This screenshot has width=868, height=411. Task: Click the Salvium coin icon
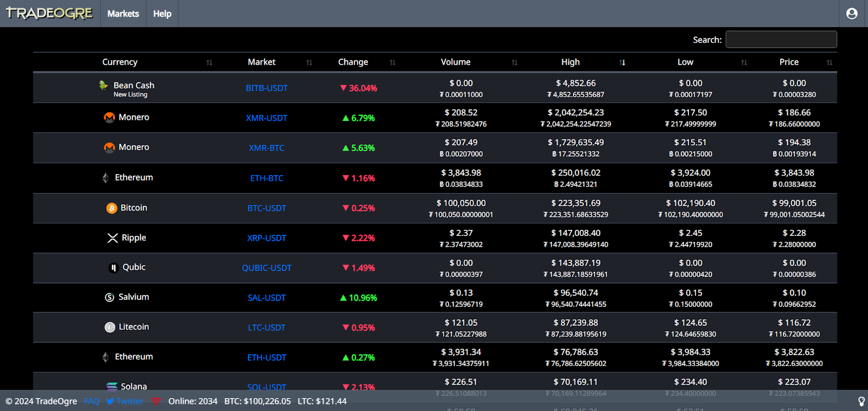pos(110,297)
